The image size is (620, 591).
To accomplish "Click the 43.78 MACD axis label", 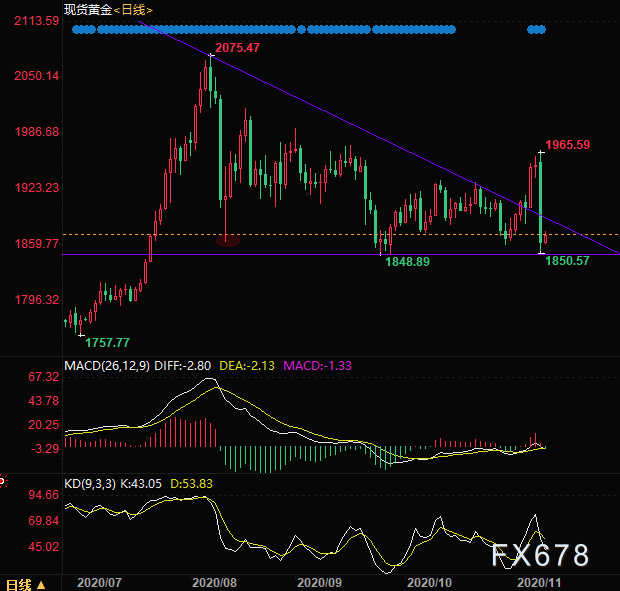I will [43, 401].
